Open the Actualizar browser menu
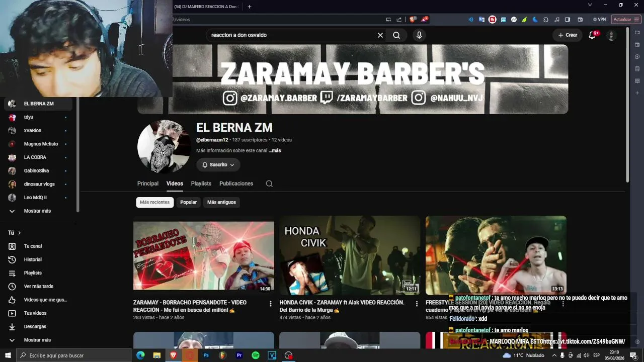The image size is (644, 362). [626, 20]
